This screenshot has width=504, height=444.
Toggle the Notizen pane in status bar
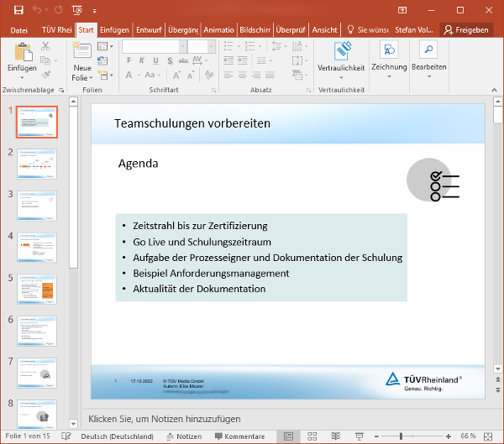(183, 436)
